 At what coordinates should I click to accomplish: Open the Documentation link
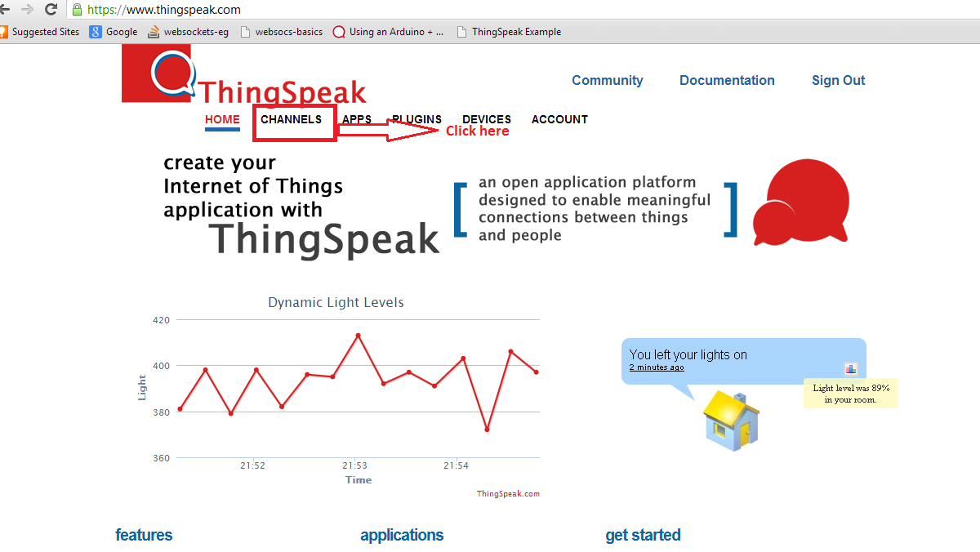(x=727, y=80)
